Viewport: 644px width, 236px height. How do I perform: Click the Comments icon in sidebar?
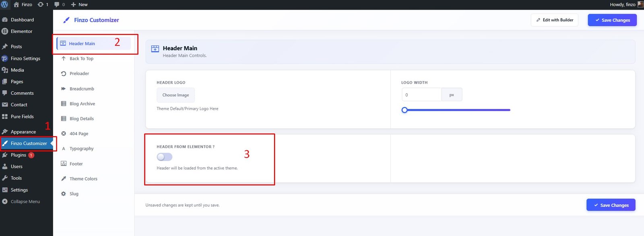coord(5,93)
